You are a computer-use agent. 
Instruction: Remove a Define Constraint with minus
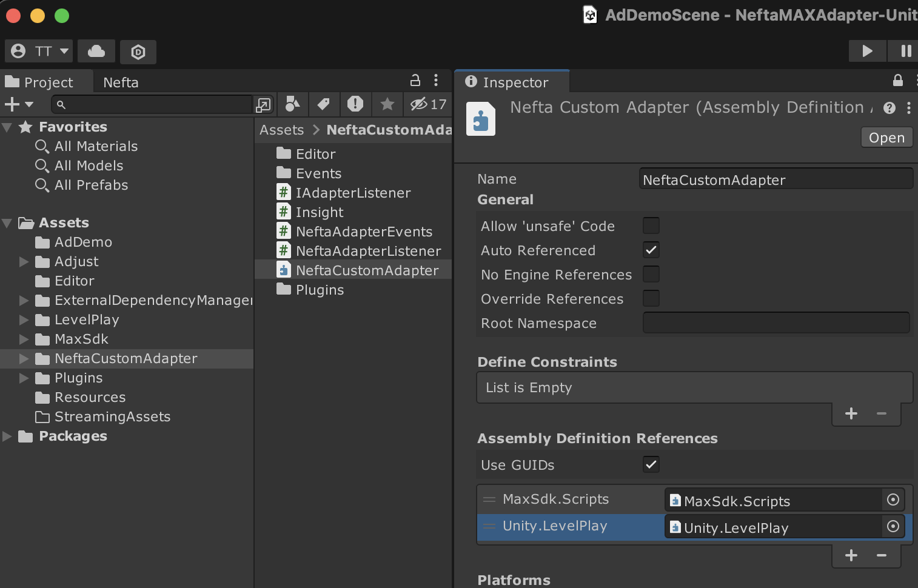point(882,413)
